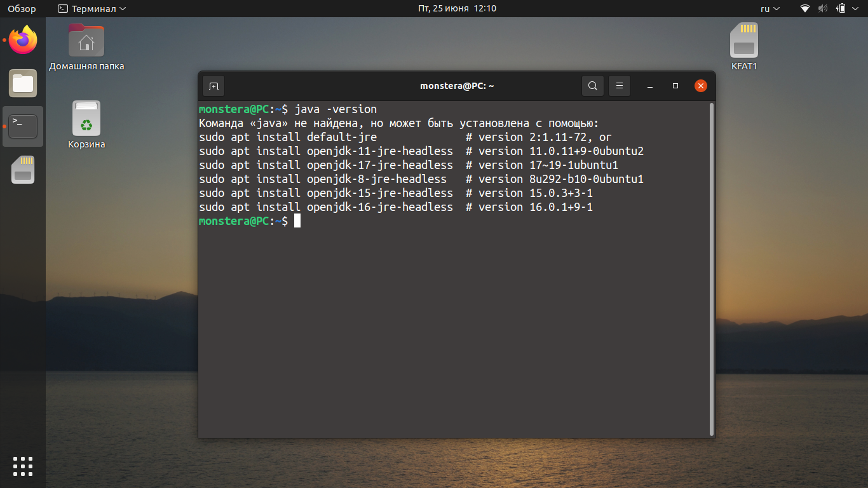This screenshot has height=488, width=868.
Task: Open the SD card drive in the dock
Action: pyautogui.click(x=23, y=170)
